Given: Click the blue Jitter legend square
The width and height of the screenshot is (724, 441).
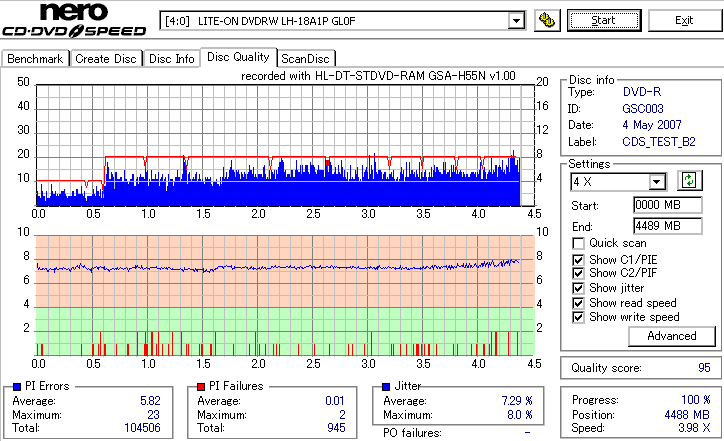Looking at the screenshot, I should coord(386,387).
